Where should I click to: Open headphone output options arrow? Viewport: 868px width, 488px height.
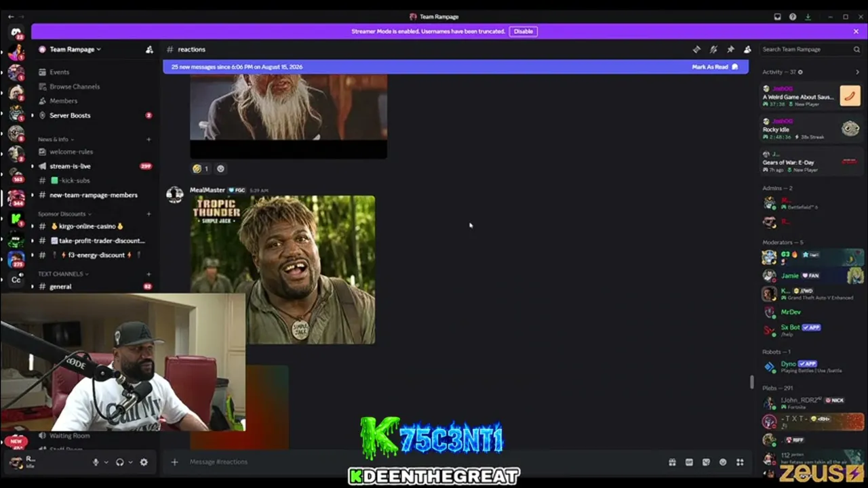tap(130, 462)
